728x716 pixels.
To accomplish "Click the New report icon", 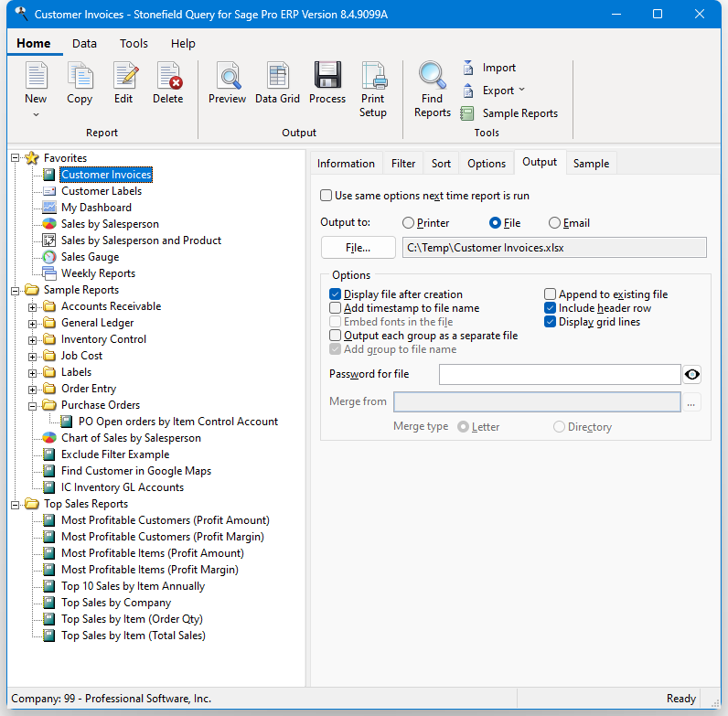I will coord(37,75).
